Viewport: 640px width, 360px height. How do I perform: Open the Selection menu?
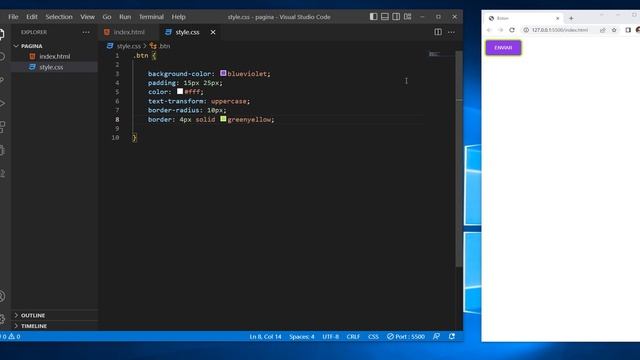point(59,17)
